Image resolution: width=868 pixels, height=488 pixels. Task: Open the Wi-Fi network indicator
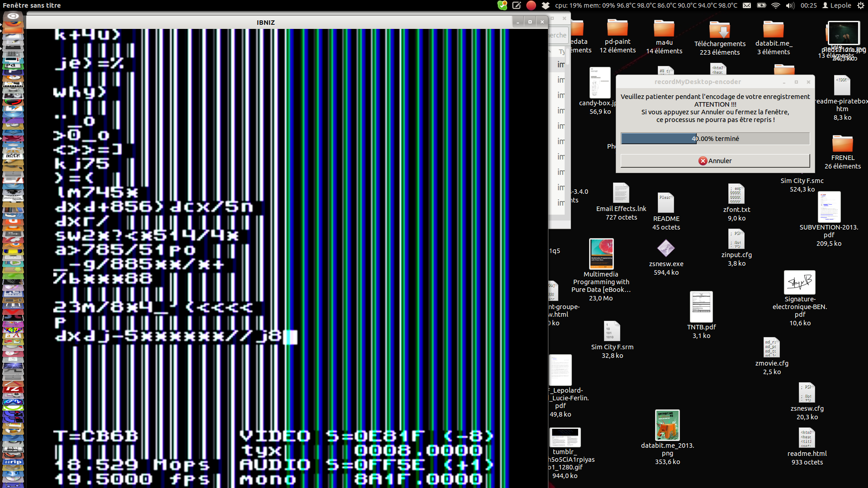point(776,5)
